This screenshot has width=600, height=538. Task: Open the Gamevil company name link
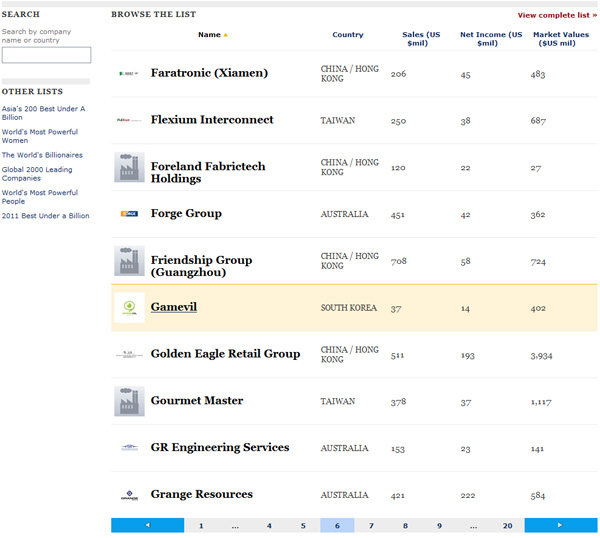pos(173,307)
